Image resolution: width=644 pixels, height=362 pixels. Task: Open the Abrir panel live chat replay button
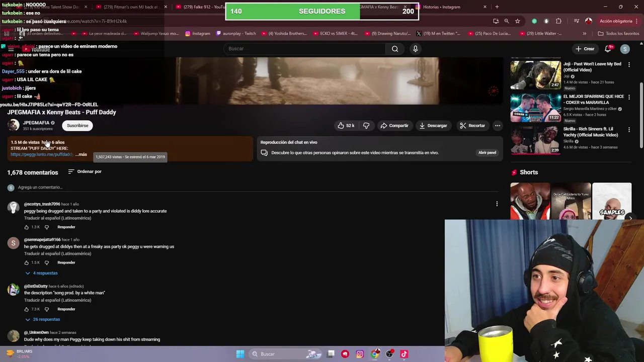coord(487,152)
